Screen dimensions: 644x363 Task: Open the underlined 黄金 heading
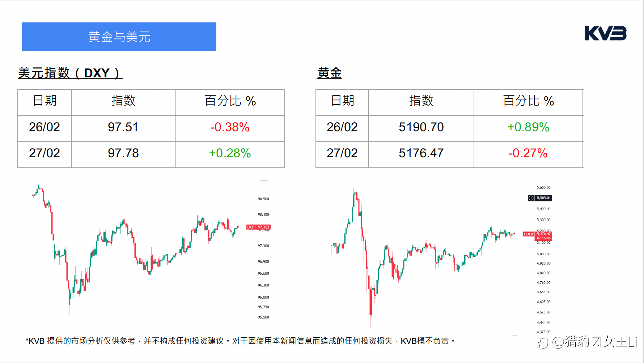point(329,73)
